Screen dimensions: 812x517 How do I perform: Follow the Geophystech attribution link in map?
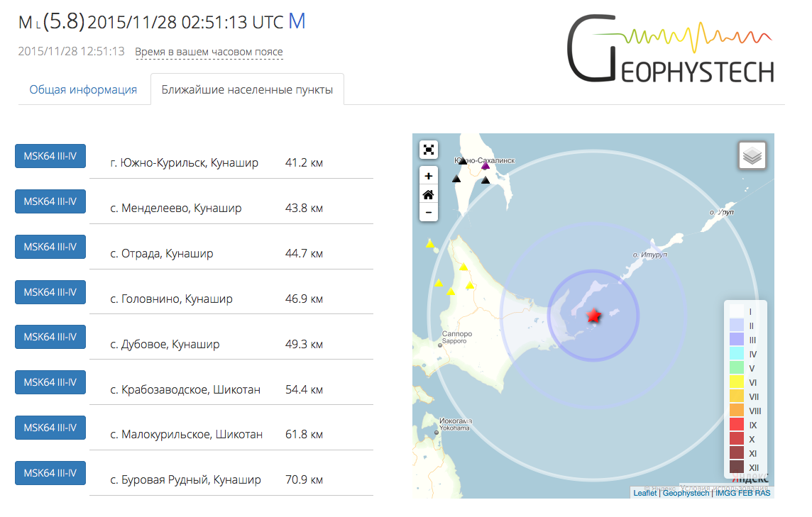(x=685, y=493)
